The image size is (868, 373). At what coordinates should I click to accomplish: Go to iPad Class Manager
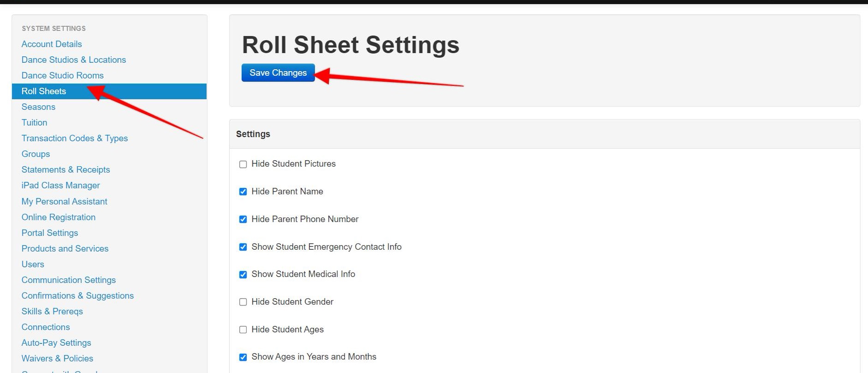pos(60,186)
